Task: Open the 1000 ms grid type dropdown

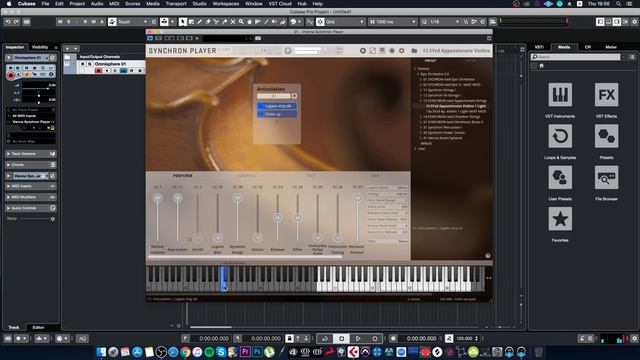Action: [x=392, y=22]
